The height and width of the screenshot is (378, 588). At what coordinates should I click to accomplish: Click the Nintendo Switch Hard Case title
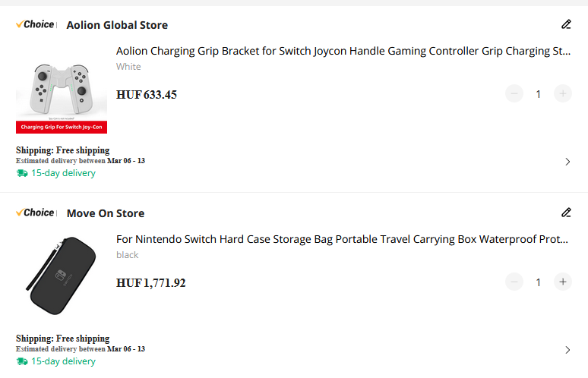343,240
